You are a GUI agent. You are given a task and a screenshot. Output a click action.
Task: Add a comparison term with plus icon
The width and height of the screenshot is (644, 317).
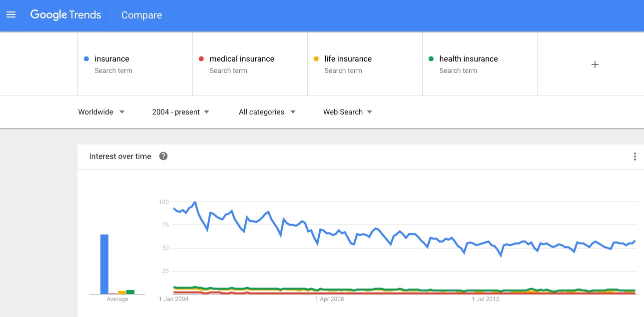[x=595, y=64]
